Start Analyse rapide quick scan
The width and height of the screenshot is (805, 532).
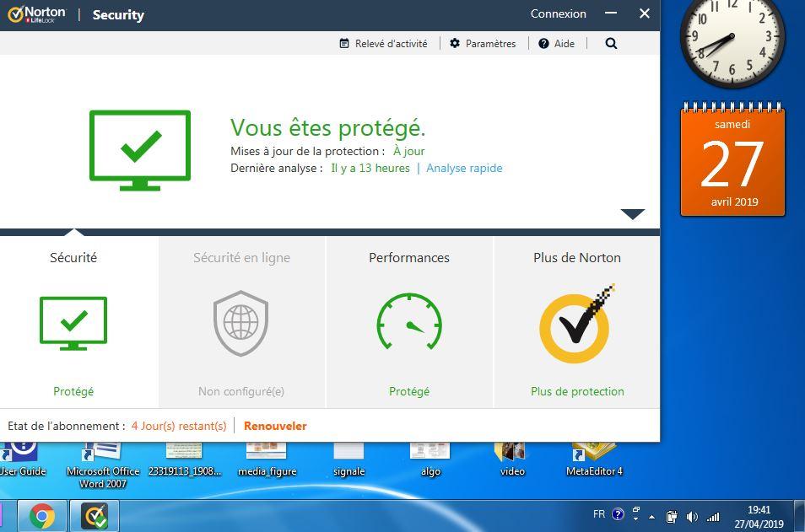(x=464, y=169)
